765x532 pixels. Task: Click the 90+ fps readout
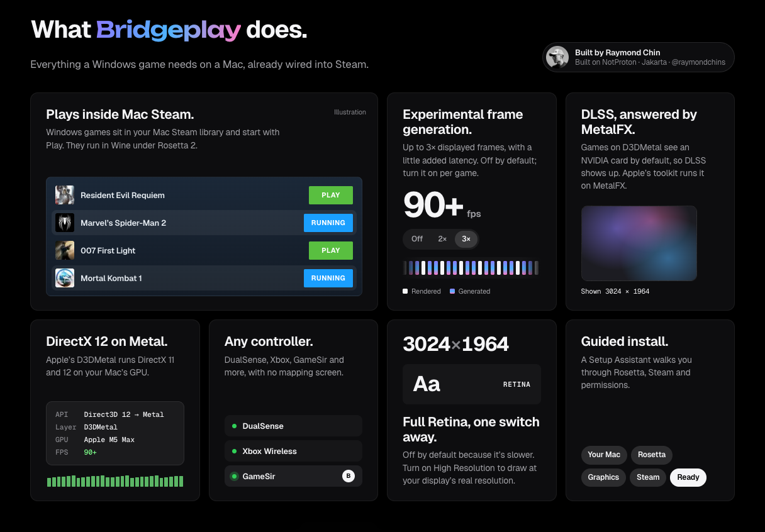(442, 205)
